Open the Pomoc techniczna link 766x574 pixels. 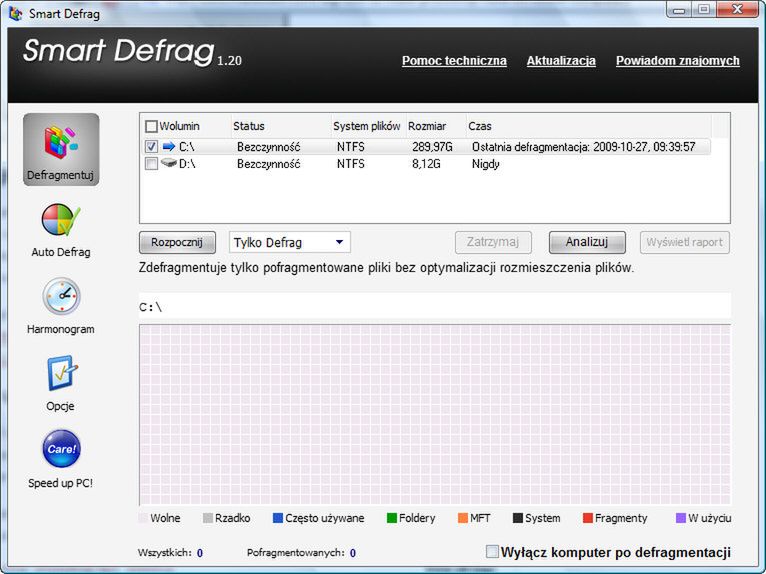454,61
